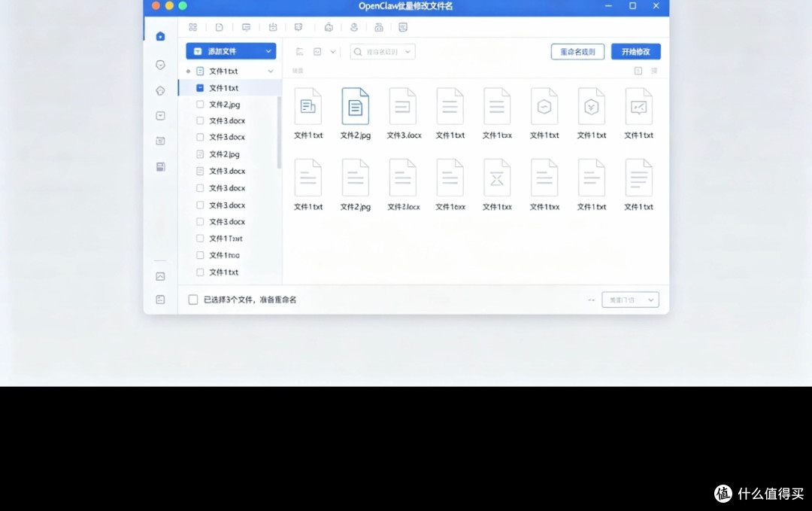This screenshot has width=812, height=511.
Task: Click the calendar-style icon in top toolbar
Action: [273, 27]
